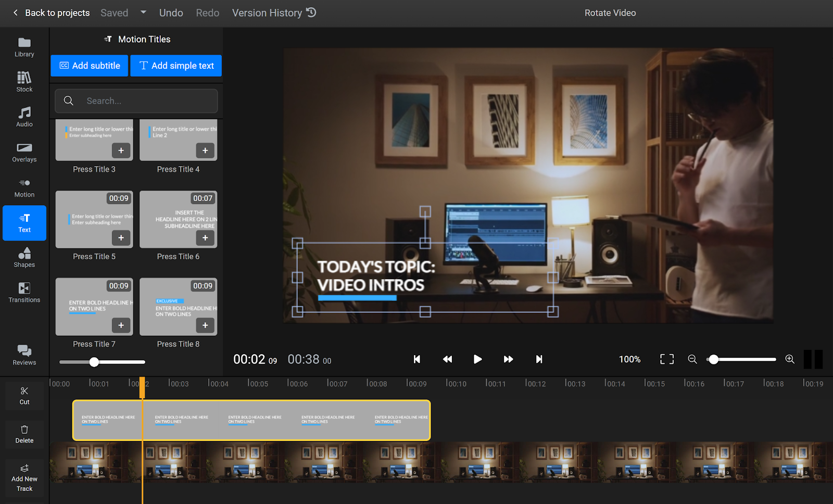Select the Press Title 6 thumbnail

178,220
